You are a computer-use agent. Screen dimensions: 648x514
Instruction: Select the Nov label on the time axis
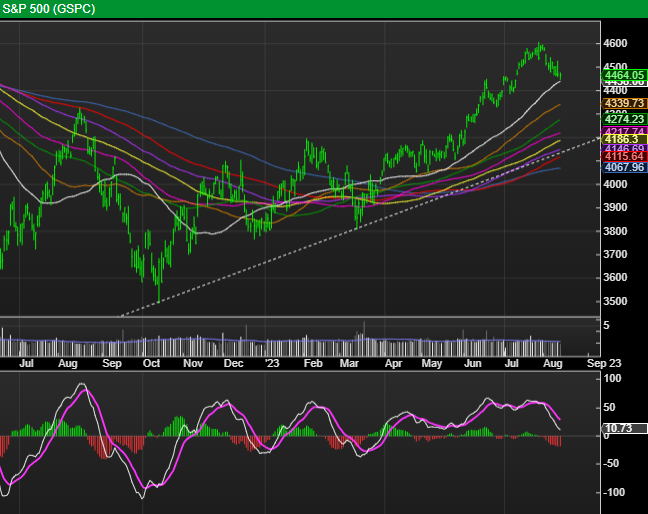coord(193,363)
